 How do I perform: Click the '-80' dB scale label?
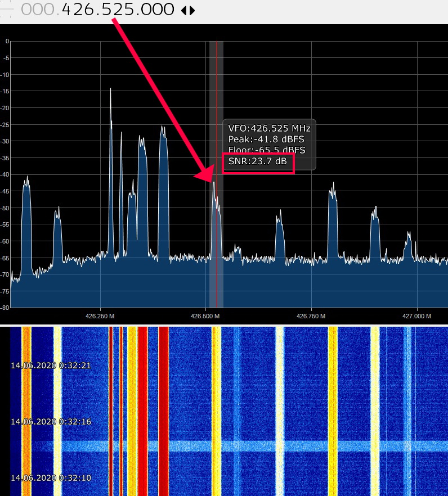[x=5, y=308]
